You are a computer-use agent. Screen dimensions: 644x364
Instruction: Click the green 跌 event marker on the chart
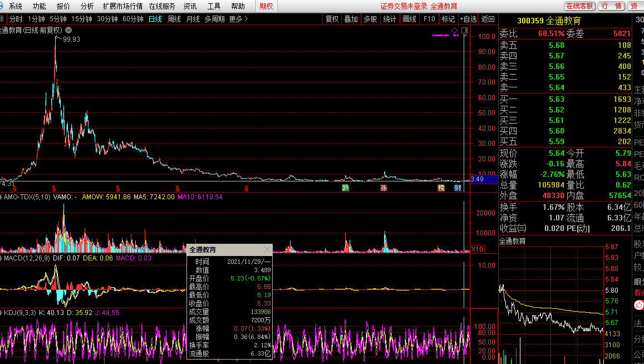click(x=346, y=188)
